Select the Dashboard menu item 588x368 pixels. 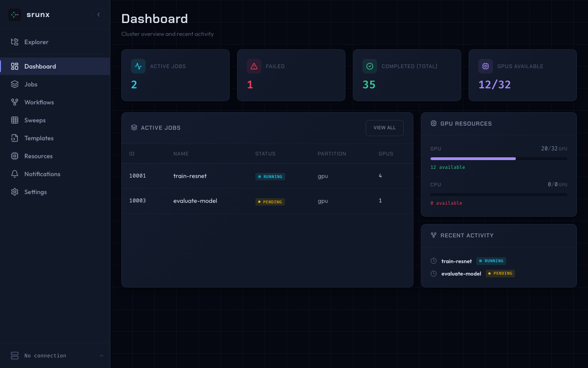tap(40, 66)
